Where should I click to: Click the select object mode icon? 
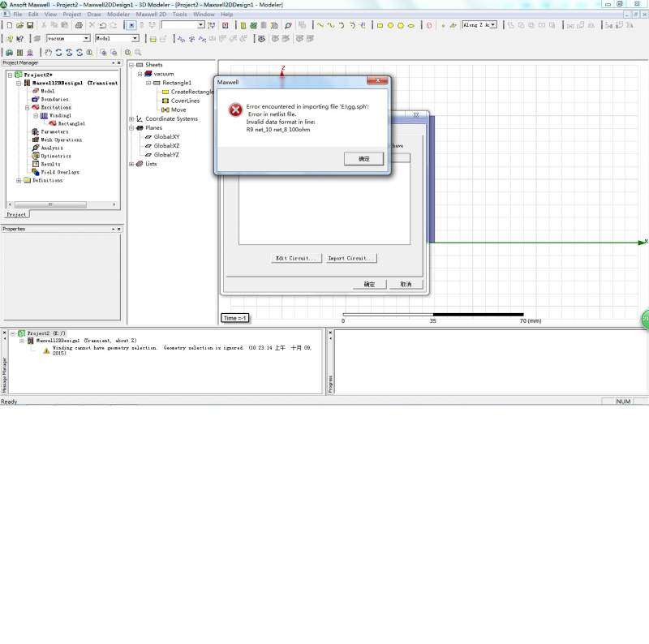[131, 25]
